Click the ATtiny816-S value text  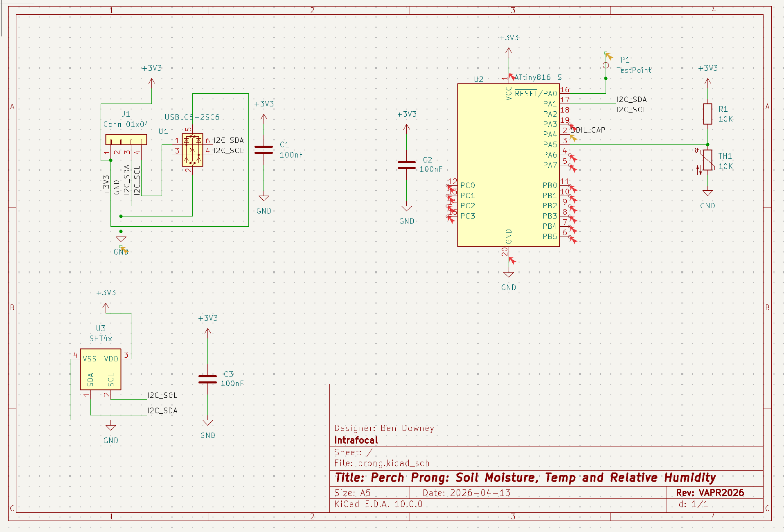click(538, 77)
